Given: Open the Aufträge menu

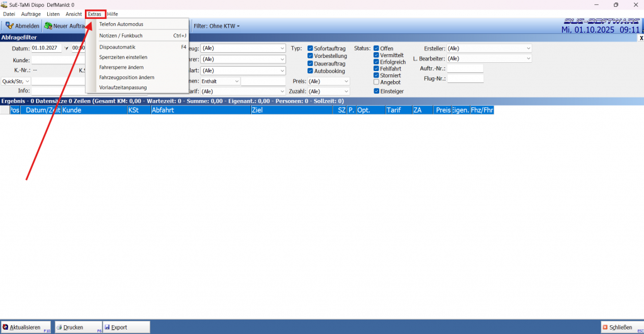Looking at the screenshot, I should (x=31, y=14).
